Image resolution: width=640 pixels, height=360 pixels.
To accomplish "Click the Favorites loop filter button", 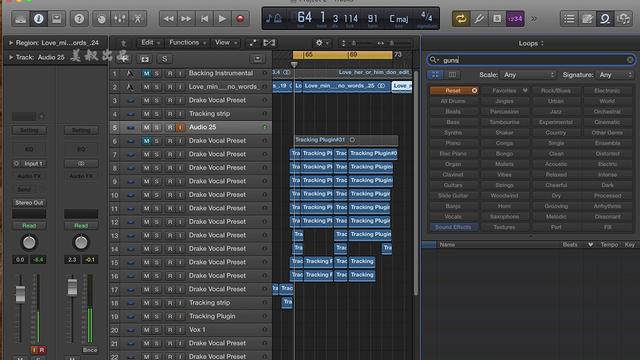I will [504, 91].
